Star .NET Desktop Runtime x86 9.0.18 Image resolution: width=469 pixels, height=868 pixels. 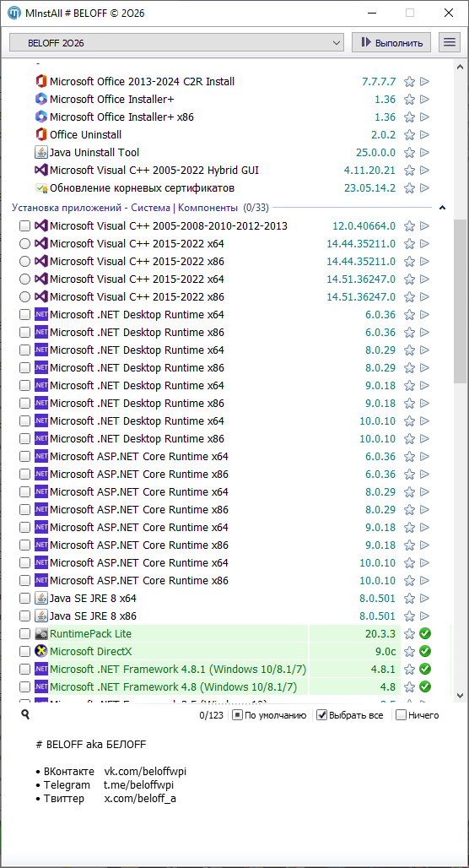(409, 404)
